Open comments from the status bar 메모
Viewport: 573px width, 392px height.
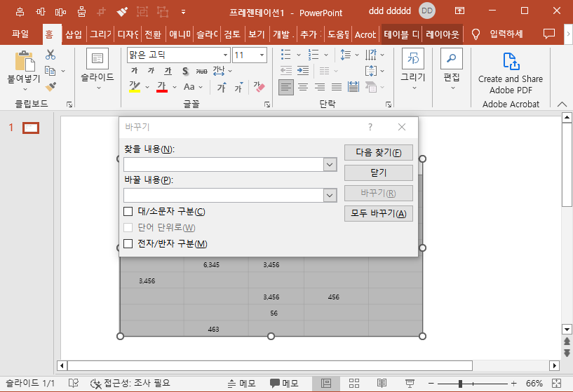coord(284,383)
